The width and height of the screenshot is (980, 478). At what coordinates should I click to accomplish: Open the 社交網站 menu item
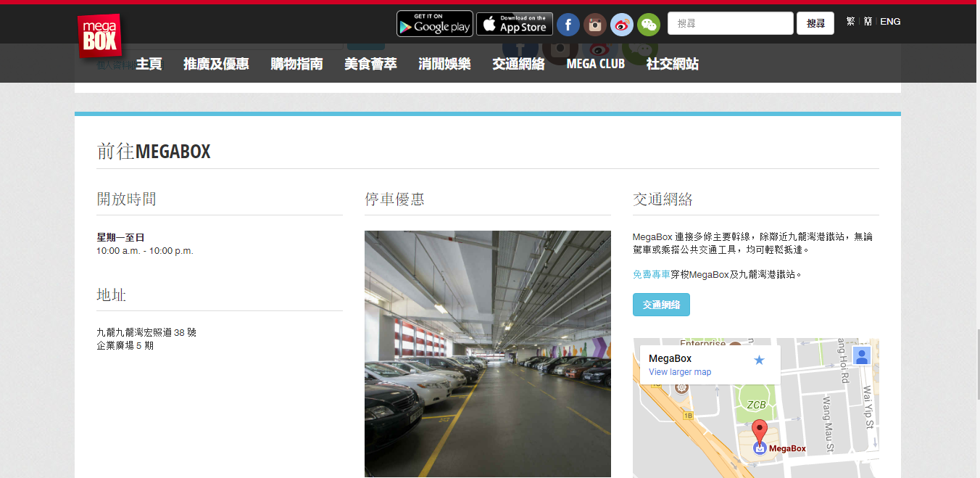point(673,64)
